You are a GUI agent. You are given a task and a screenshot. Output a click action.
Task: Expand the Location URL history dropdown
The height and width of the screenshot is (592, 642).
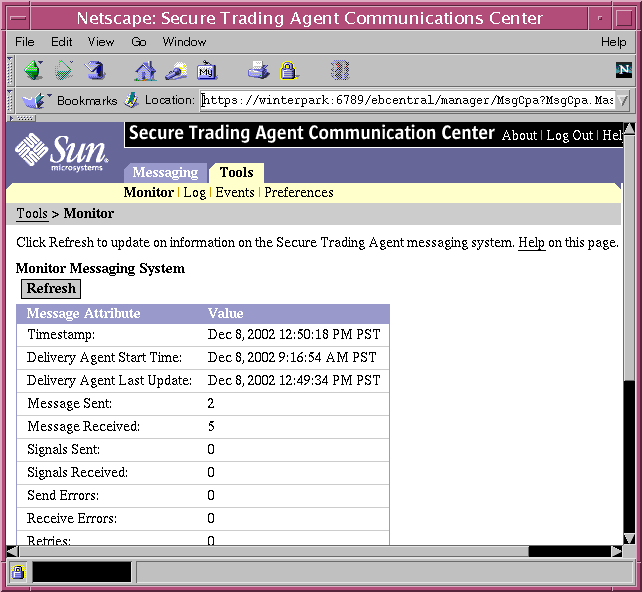point(623,100)
